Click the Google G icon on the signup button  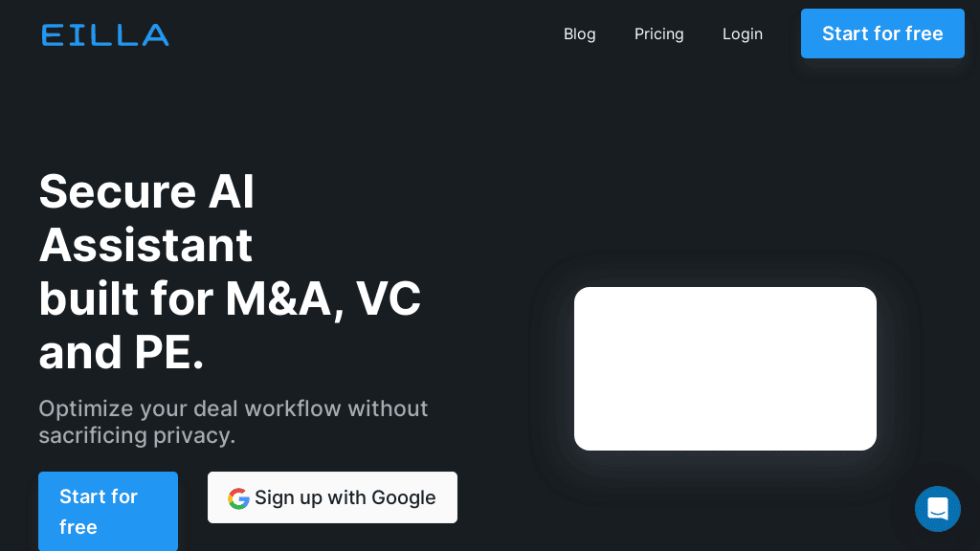click(x=238, y=498)
